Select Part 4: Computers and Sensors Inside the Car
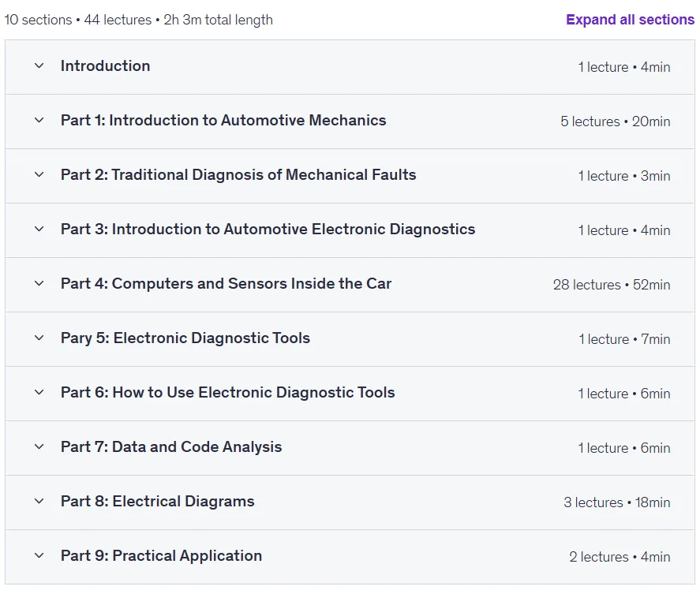The image size is (700, 590). pos(226,284)
